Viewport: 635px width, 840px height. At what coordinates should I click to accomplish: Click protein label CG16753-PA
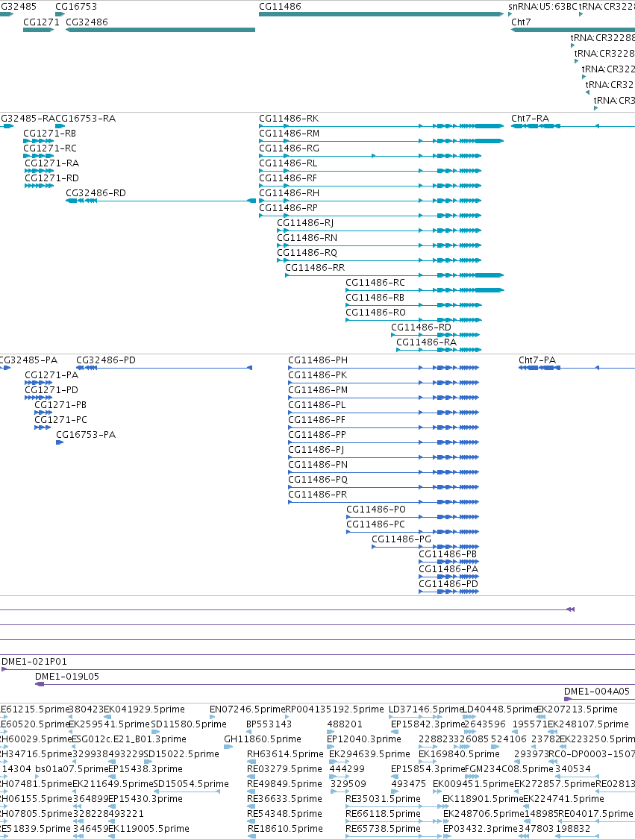86,436
